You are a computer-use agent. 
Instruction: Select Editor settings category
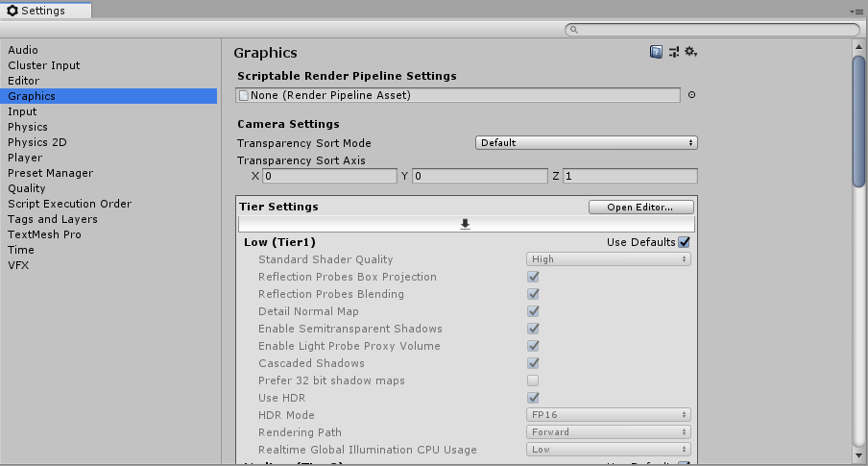click(108, 81)
